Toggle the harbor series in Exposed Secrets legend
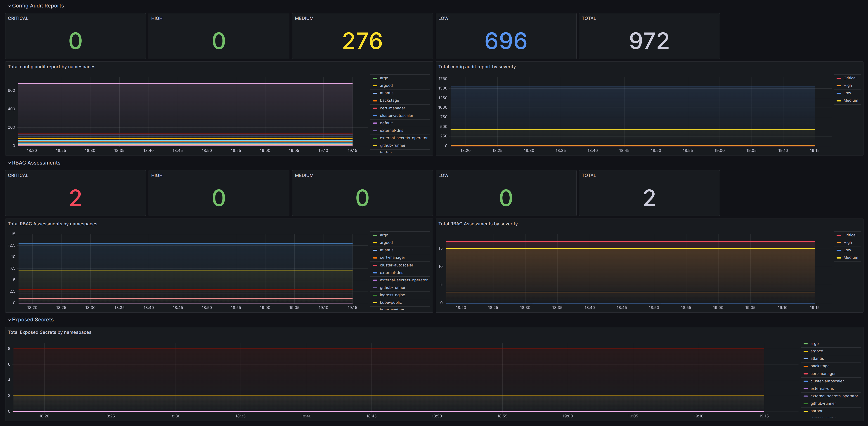 [x=816, y=411]
